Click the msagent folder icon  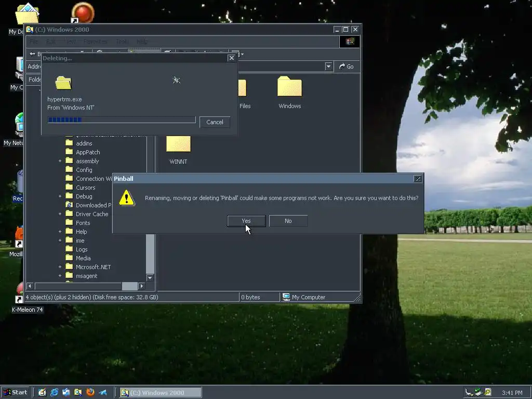pos(69,275)
